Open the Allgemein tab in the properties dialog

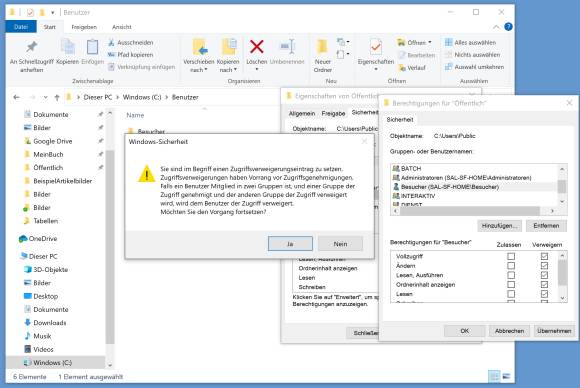(302, 114)
